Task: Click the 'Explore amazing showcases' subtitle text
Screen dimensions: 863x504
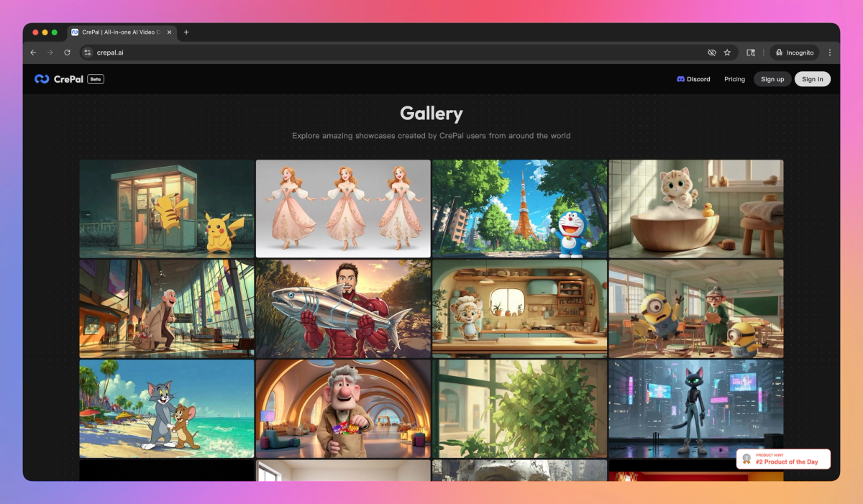Action: 431,135
